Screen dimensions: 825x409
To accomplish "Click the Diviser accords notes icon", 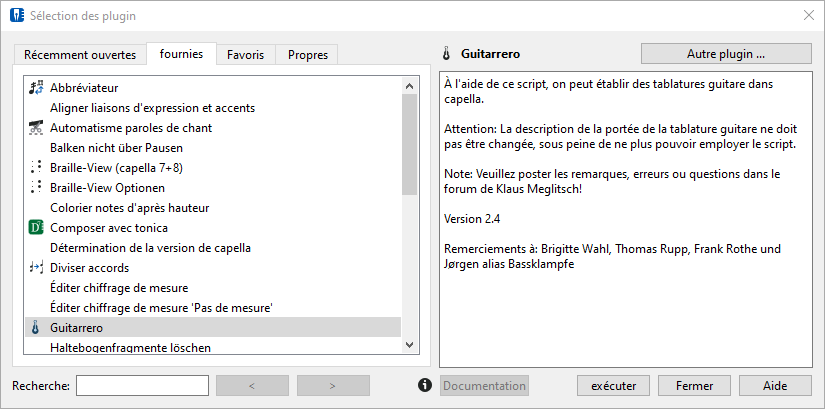I will pos(35,267).
